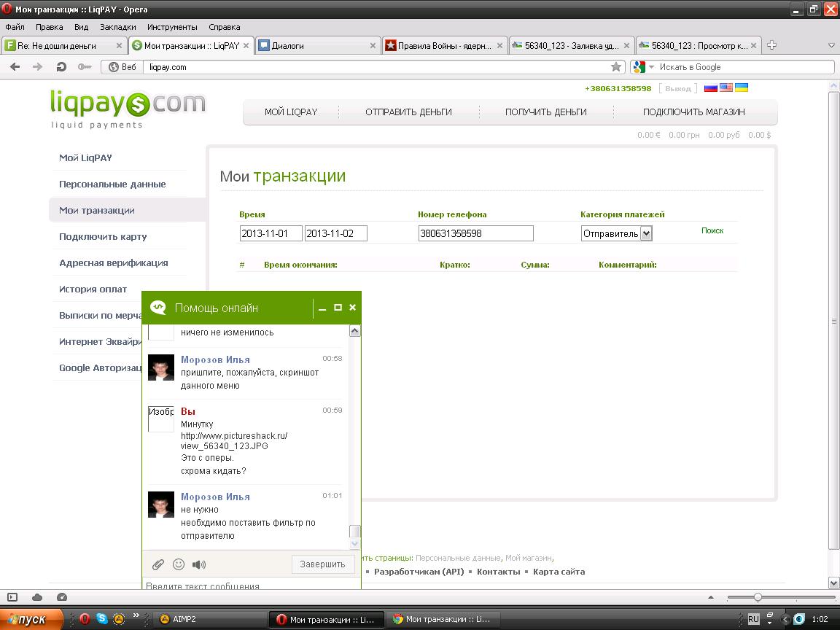This screenshot has width=840, height=630.
Task: Click the password key (wand) icon
Action: 84,67
